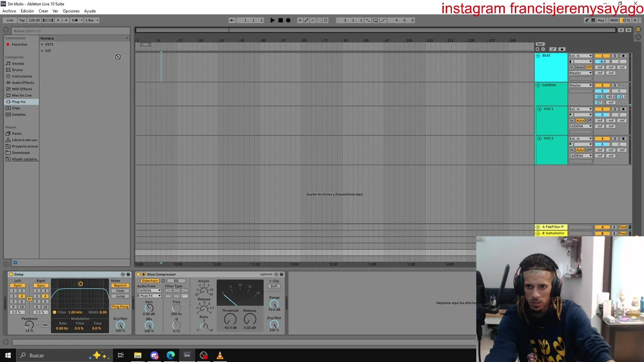Screen dimensions: 644x362
Task: Select the Clips category
Action: pyautogui.click(x=16, y=108)
